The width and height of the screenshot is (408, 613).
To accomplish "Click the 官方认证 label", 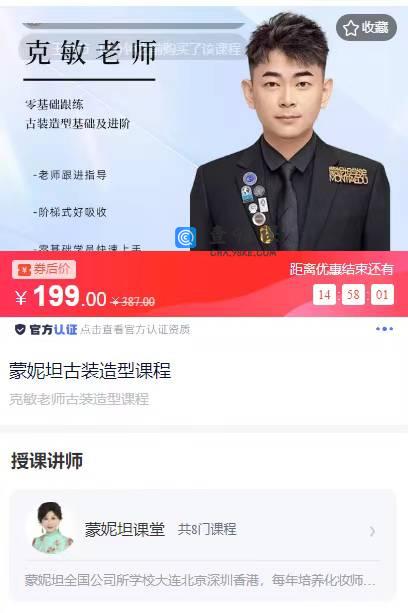I will tap(54, 330).
